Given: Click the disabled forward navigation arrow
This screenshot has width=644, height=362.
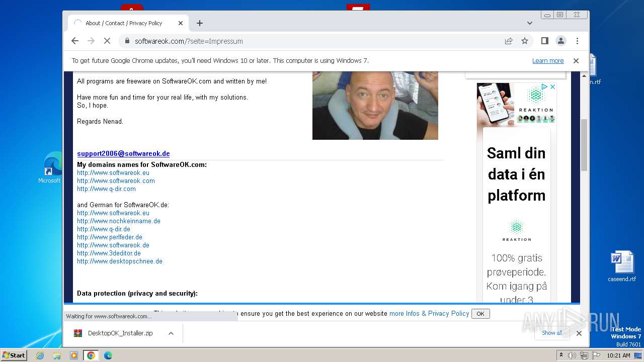Looking at the screenshot, I should [x=91, y=41].
